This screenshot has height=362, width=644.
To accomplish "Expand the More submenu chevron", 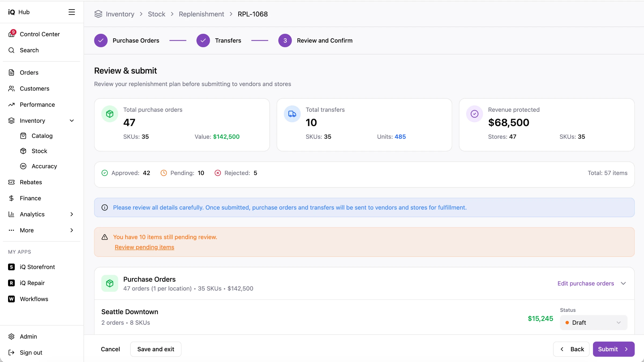I will point(72,230).
